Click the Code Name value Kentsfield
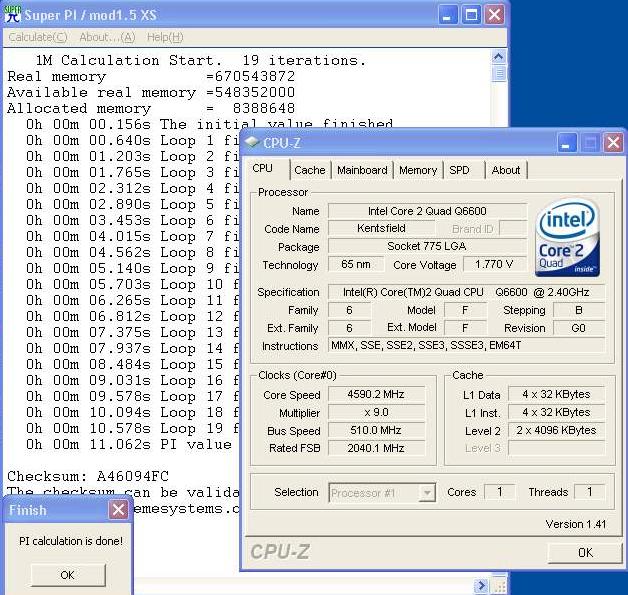628x595 pixels. (381, 228)
